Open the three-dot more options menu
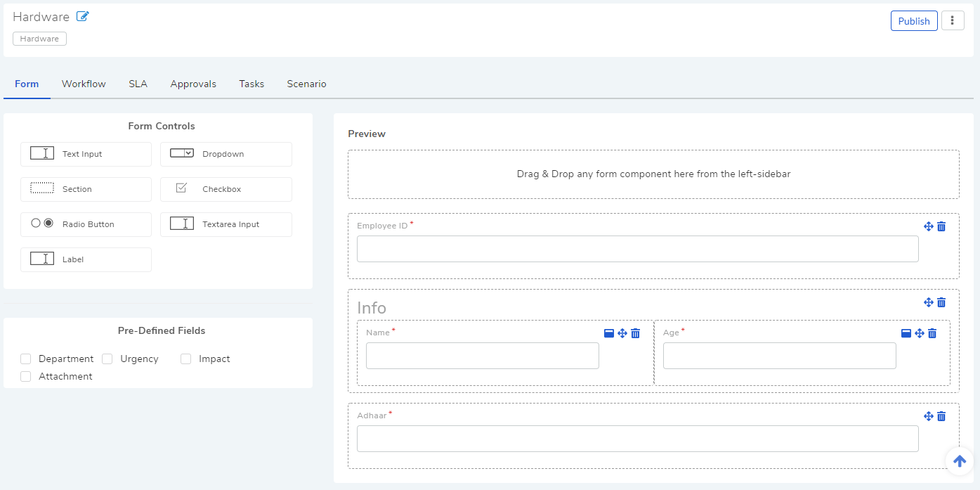 (953, 21)
